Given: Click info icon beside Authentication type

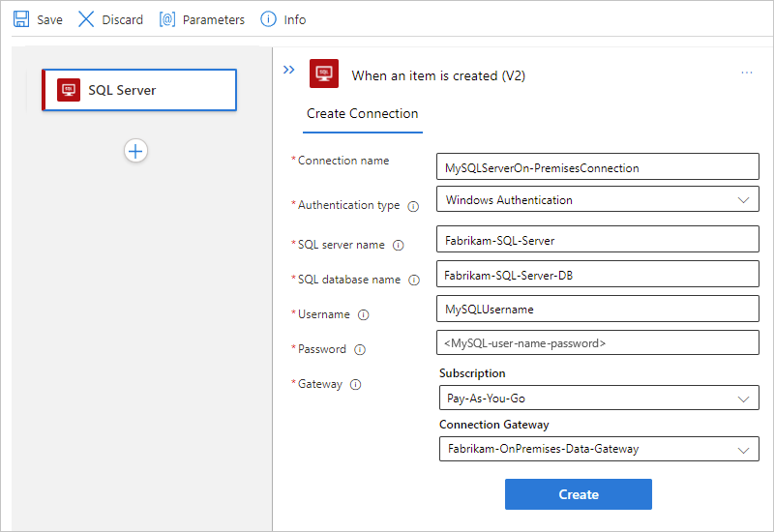Looking at the screenshot, I should pos(413,206).
